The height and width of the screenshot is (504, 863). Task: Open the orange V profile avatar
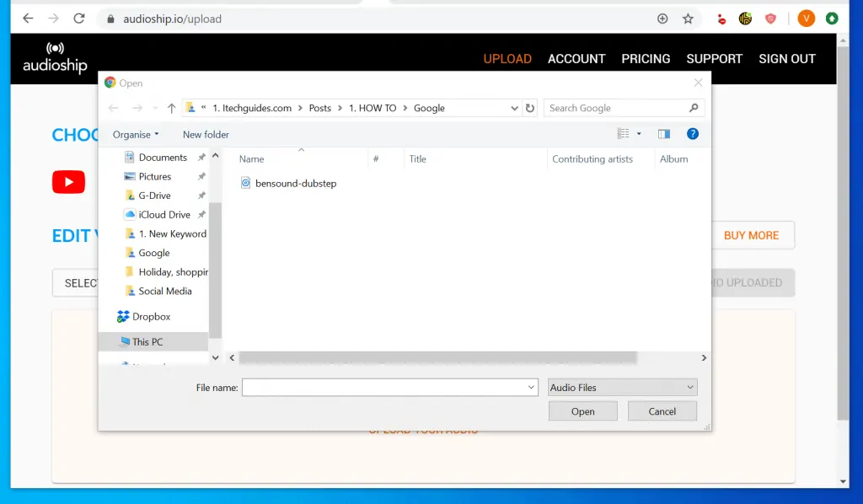pos(807,19)
